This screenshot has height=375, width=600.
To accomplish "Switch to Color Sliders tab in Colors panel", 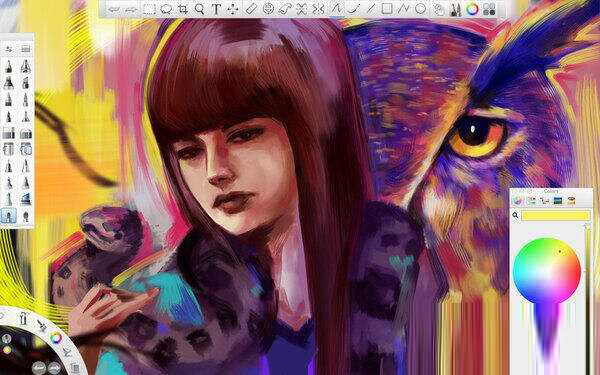I will click(531, 200).
